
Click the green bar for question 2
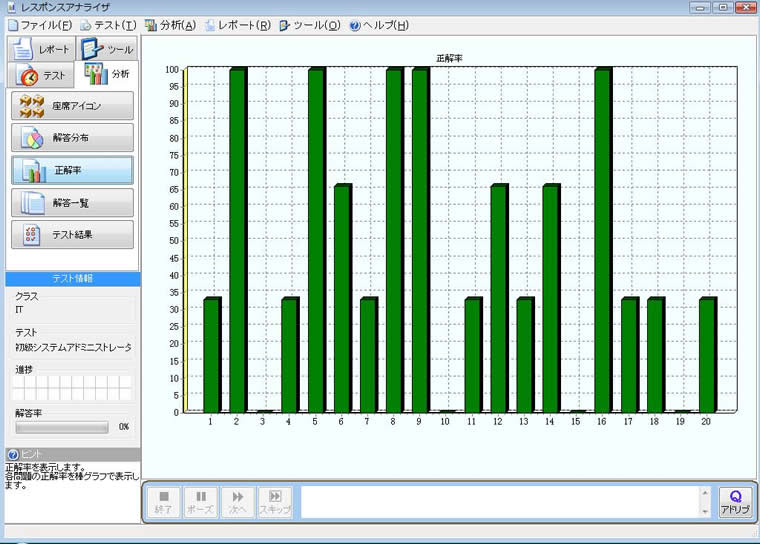238,241
